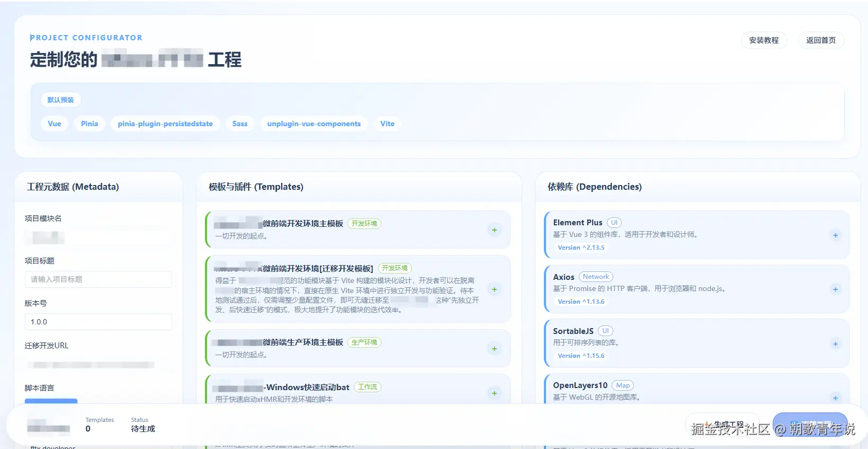Add the 迁移开发模板 template via its plus icon
This screenshot has width=868, height=449.
click(494, 289)
